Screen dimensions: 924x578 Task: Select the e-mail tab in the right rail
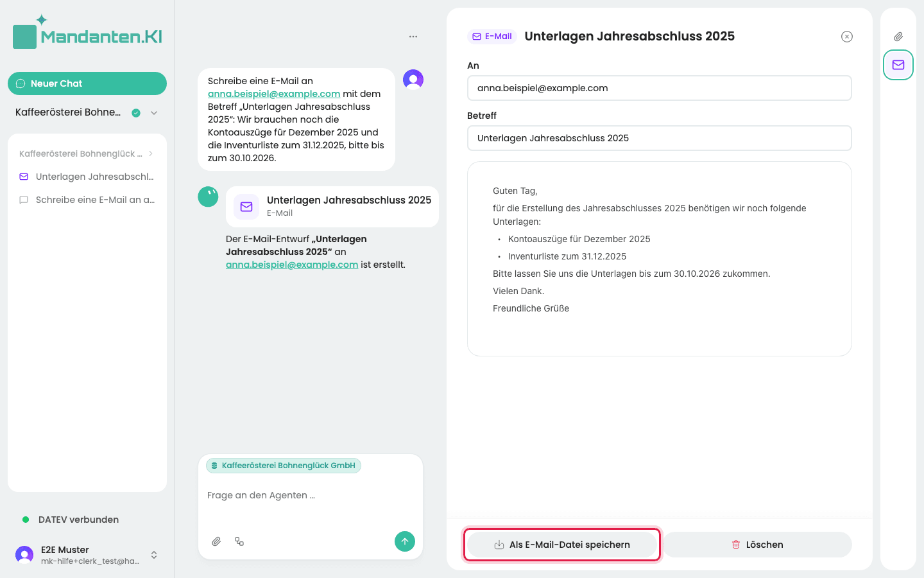898,65
